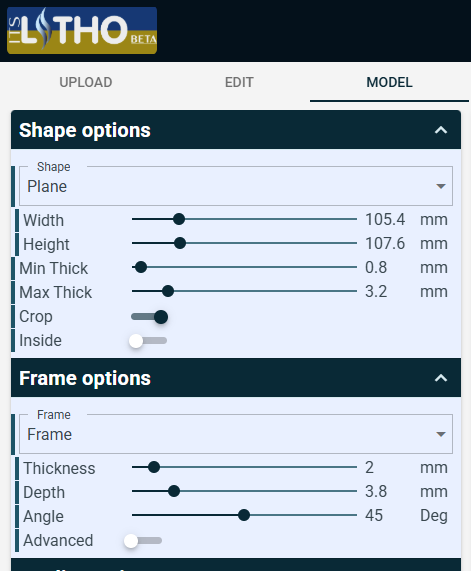Click the Max Thick slider knob

[168, 291]
